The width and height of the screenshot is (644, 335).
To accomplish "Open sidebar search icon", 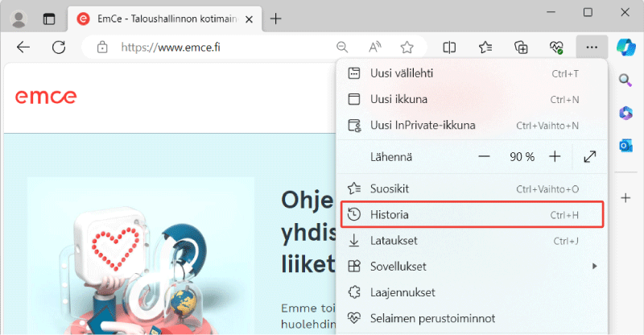I will [625, 81].
